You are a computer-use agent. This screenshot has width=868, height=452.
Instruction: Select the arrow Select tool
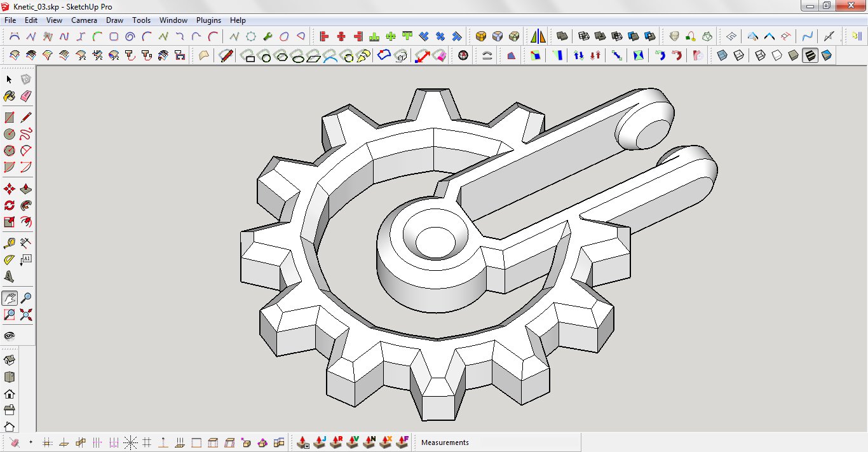(x=9, y=79)
